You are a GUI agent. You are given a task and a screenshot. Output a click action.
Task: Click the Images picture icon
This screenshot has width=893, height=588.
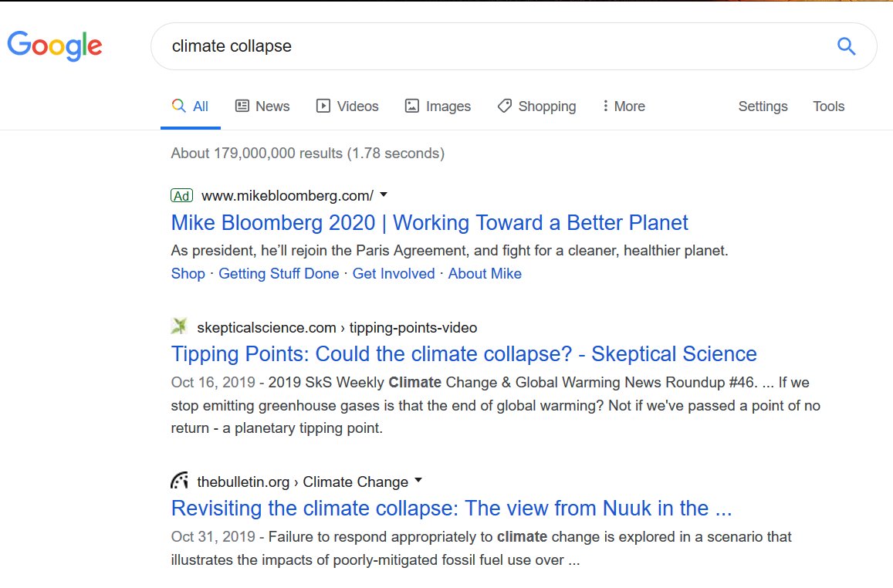click(411, 106)
